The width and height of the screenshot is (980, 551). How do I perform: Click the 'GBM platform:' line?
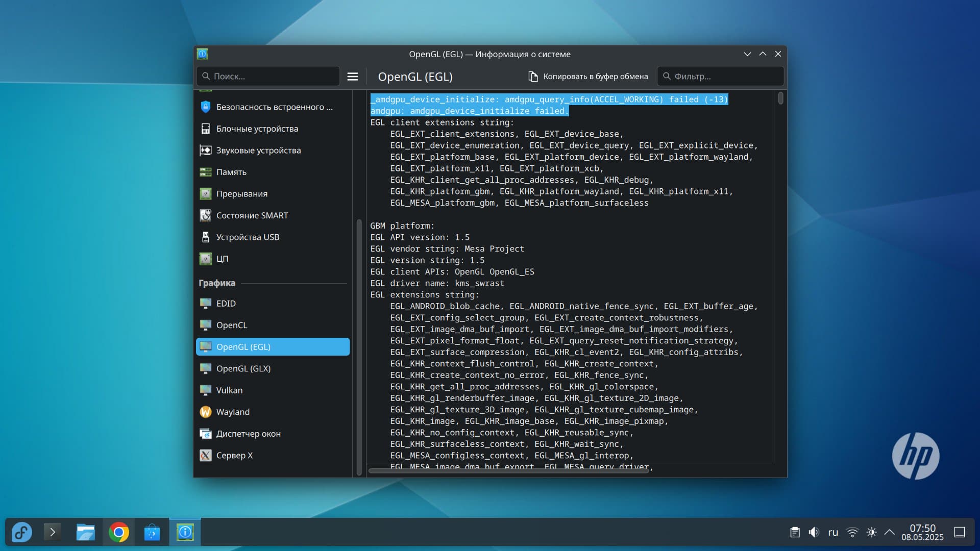tap(402, 226)
